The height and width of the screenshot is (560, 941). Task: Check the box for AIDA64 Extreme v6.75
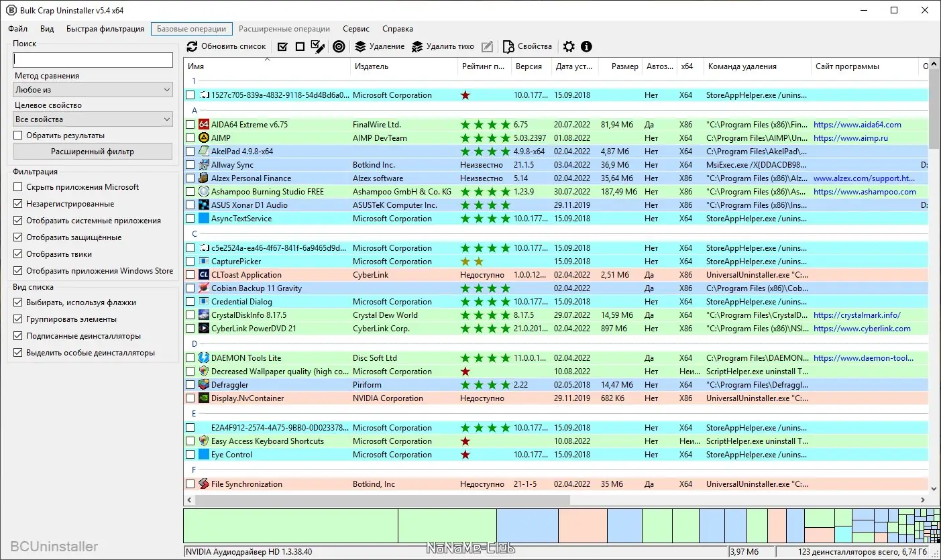pyautogui.click(x=190, y=125)
